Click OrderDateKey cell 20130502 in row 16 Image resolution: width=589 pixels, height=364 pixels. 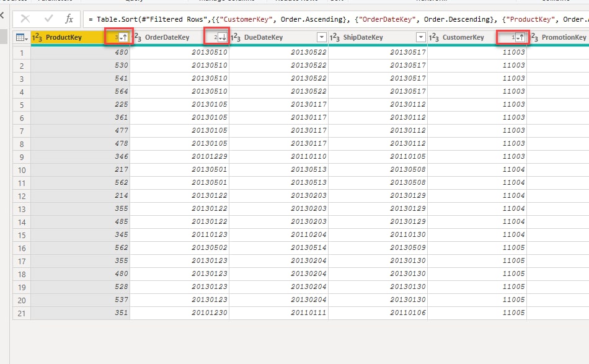click(x=180, y=247)
